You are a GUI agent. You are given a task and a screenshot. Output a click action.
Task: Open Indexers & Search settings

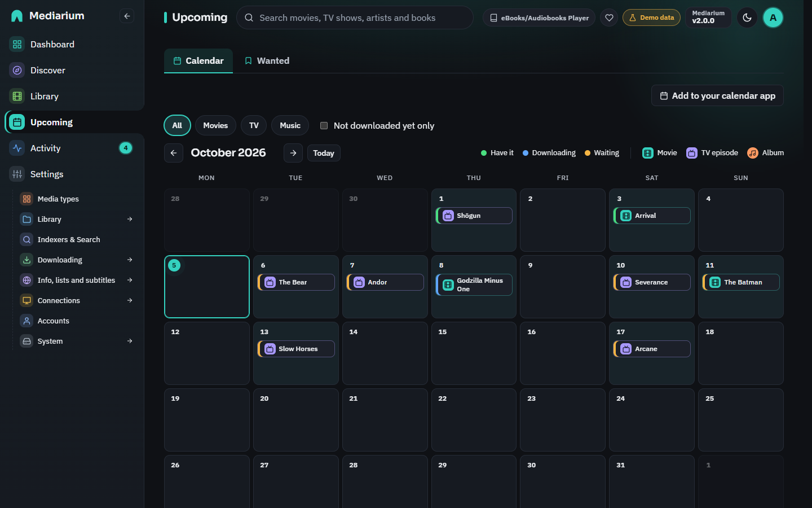(x=78, y=239)
